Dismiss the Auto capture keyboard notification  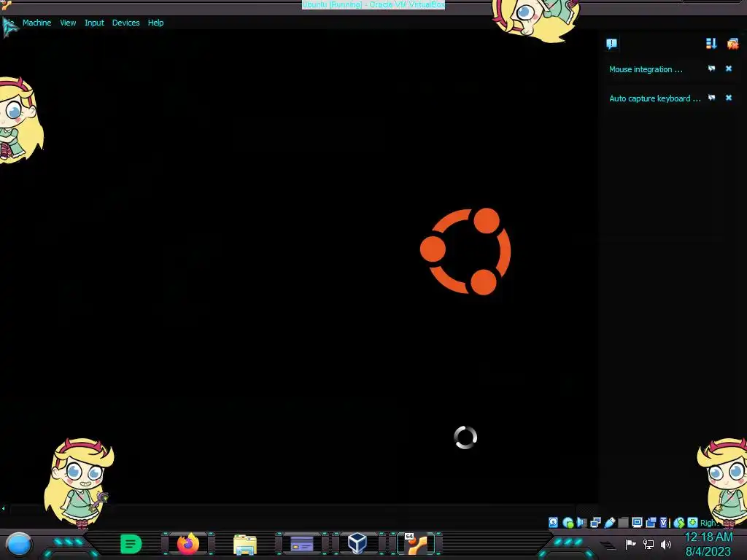[x=729, y=98]
